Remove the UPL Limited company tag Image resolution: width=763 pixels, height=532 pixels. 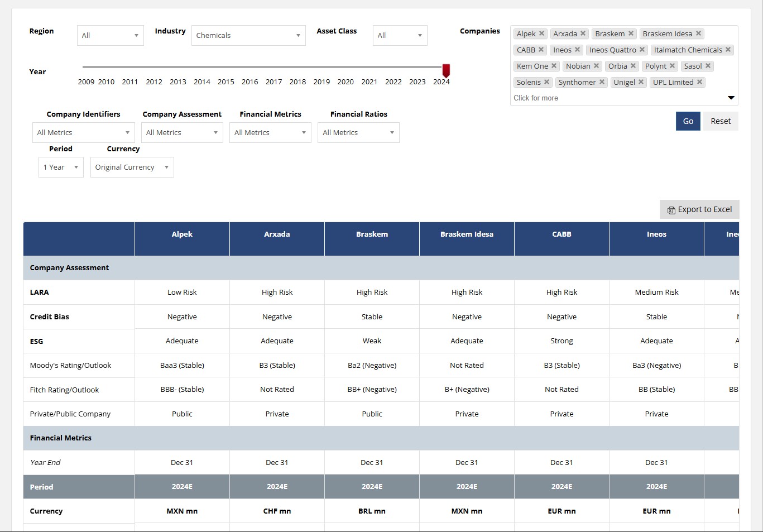point(699,82)
